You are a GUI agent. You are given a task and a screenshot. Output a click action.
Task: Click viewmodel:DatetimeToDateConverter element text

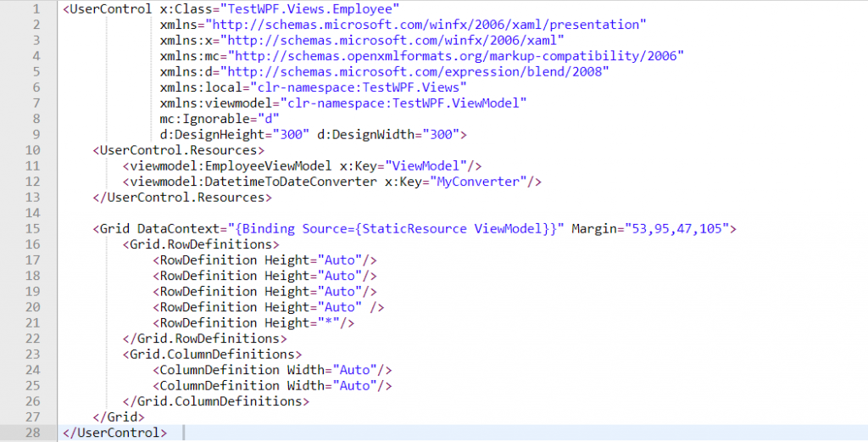pos(253,181)
